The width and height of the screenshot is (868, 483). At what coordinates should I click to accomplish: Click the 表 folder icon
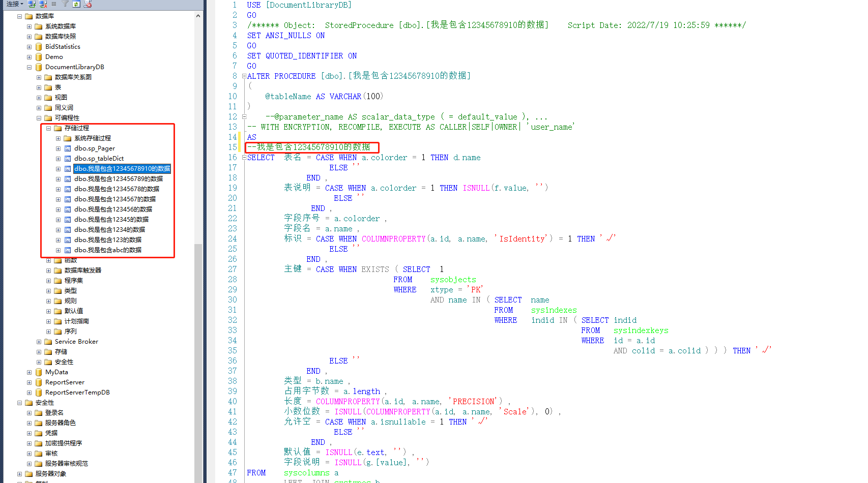pos(48,87)
